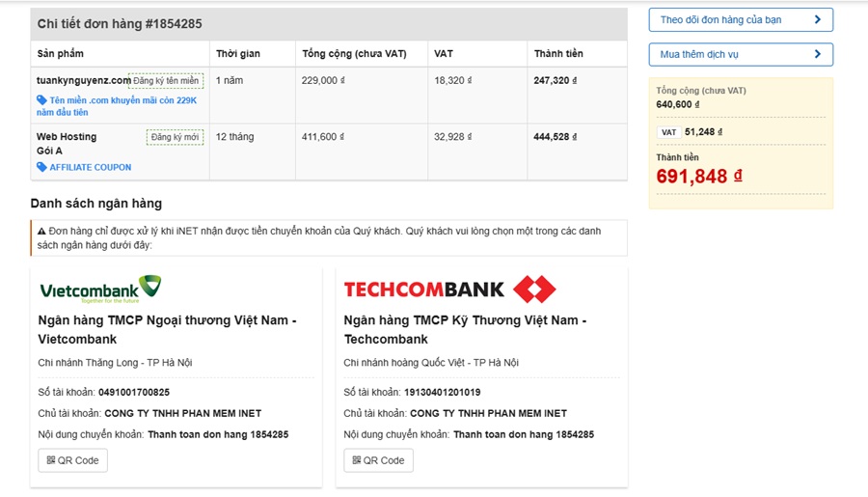Open the tuankynguyenz.com domain link
The image size is (868, 497).
(83, 80)
